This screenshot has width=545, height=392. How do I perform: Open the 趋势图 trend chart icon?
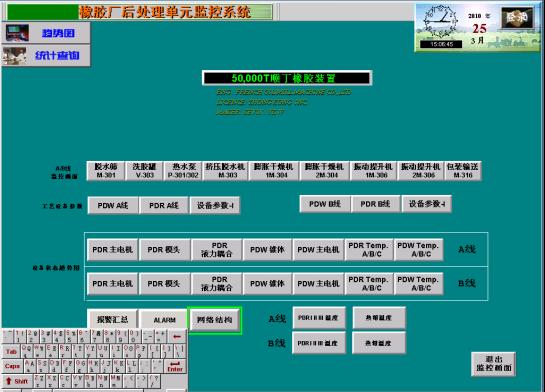pos(17,33)
